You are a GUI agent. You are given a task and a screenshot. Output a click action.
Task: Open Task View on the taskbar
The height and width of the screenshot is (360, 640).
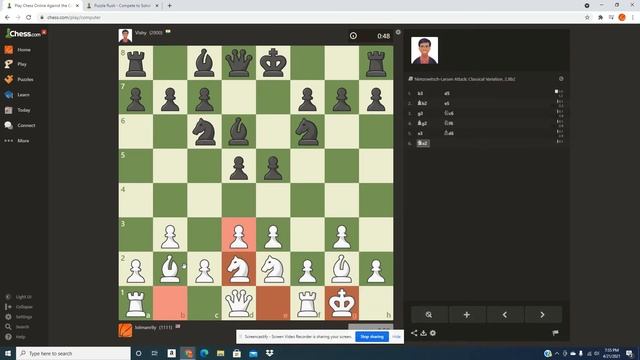(155, 353)
